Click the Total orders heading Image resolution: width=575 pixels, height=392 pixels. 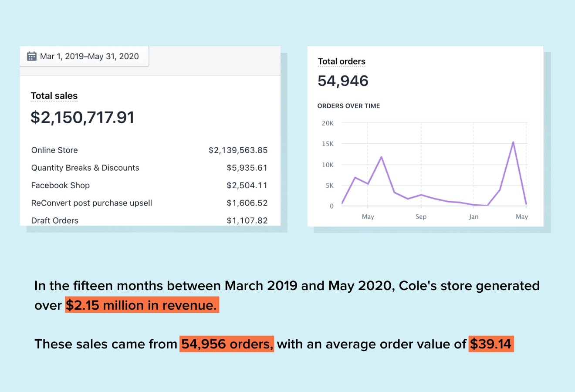[342, 61]
